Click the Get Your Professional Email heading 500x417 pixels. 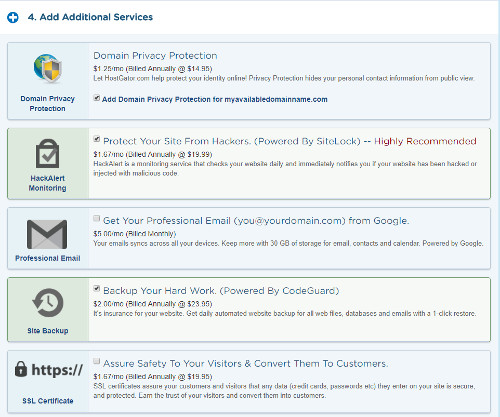tap(256, 221)
